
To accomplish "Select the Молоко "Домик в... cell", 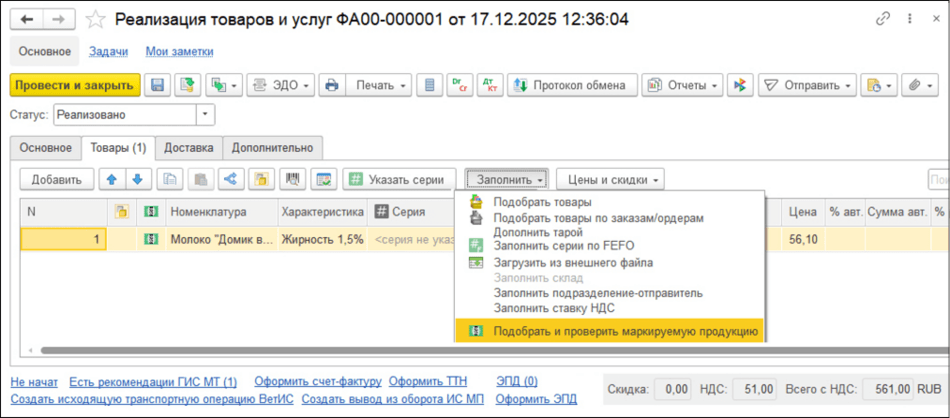I will (x=222, y=239).
